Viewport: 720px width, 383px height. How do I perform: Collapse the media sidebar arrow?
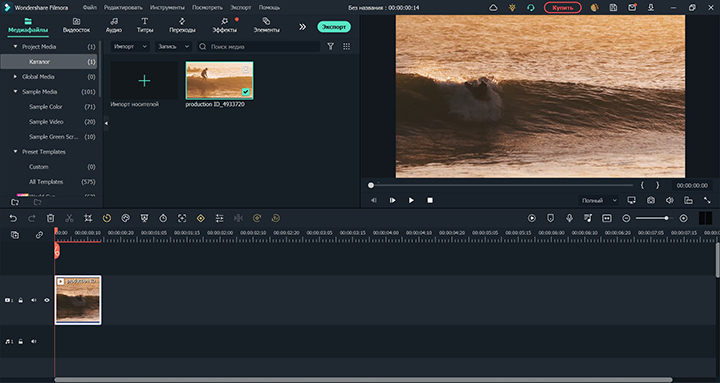click(x=106, y=124)
